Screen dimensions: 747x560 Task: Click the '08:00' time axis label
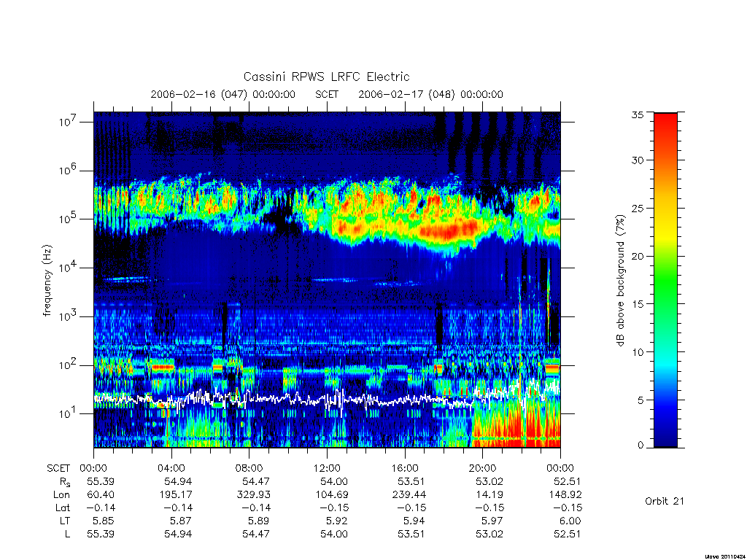pyautogui.click(x=249, y=468)
